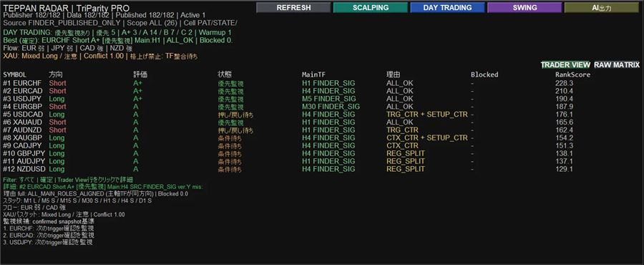Select the TRADER VIEW tab
The height and width of the screenshot is (265, 644).
[565, 65]
